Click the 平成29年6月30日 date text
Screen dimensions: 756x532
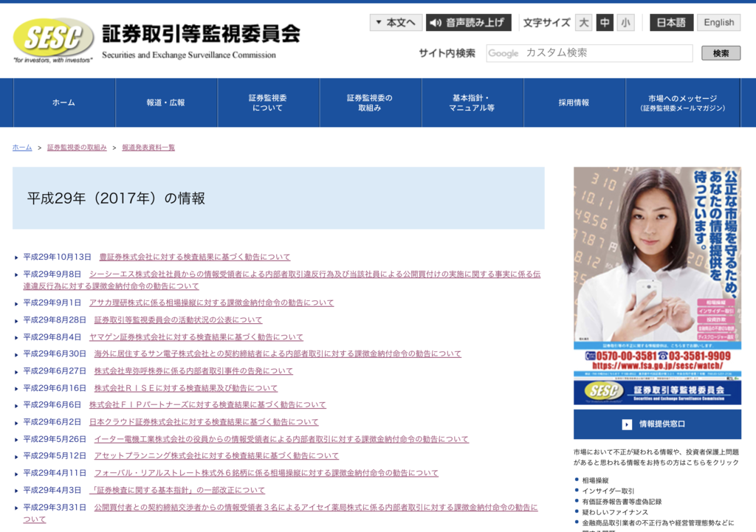click(x=55, y=353)
